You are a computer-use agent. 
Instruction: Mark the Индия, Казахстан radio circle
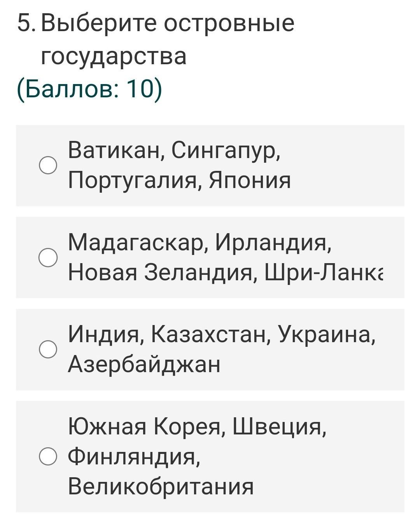(48, 349)
